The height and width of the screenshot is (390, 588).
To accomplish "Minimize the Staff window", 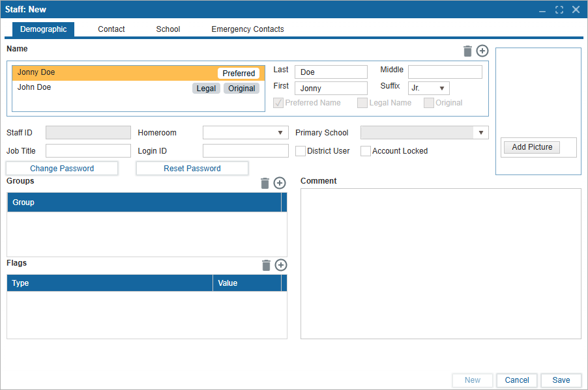I will pyautogui.click(x=542, y=10).
